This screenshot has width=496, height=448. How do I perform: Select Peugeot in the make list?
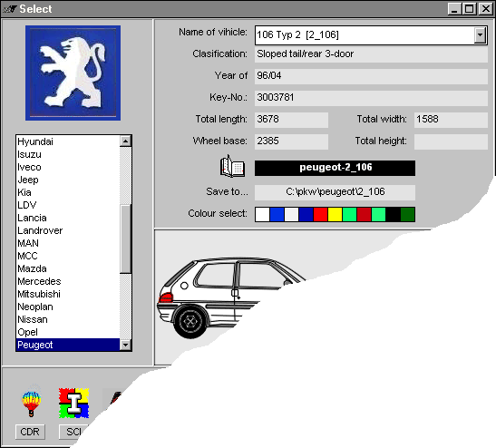click(68, 345)
